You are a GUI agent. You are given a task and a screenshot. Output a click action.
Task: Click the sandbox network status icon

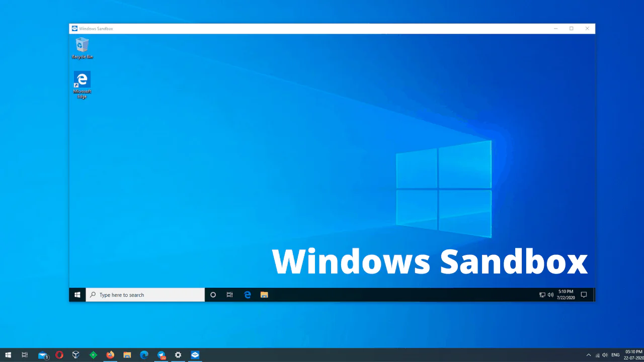click(x=542, y=295)
